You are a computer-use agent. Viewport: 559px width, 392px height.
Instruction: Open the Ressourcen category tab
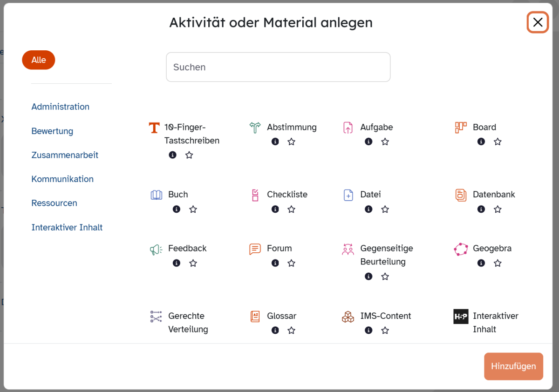pyautogui.click(x=54, y=203)
